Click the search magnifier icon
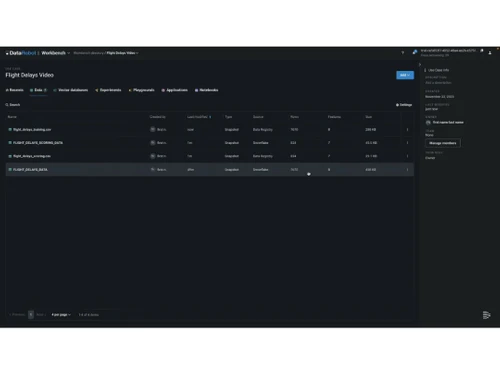 coord(7,105)
